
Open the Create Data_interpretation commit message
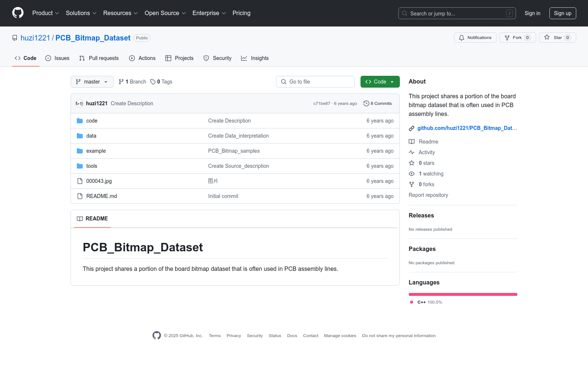[x=239, y=136]
